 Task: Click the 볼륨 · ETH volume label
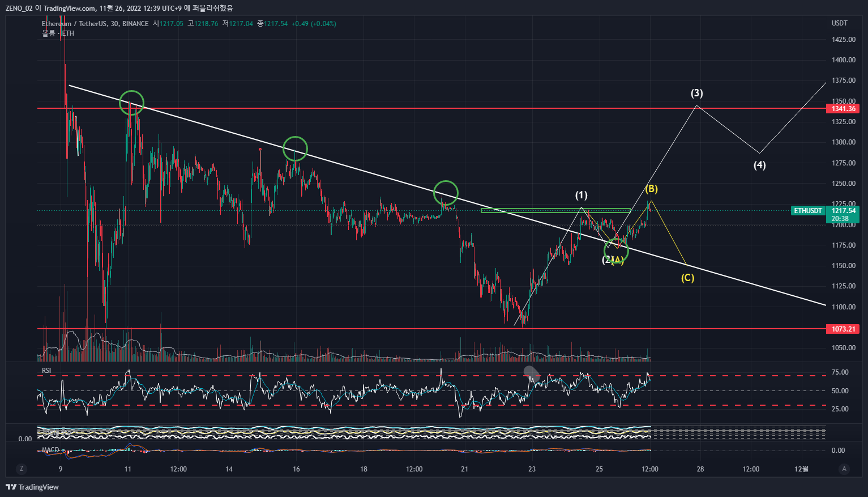tap(58, 33)
